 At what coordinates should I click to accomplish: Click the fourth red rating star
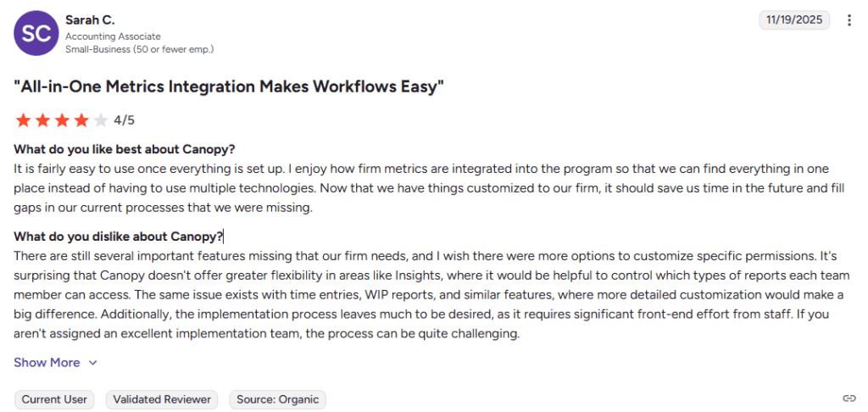click(x=81, y=120)
